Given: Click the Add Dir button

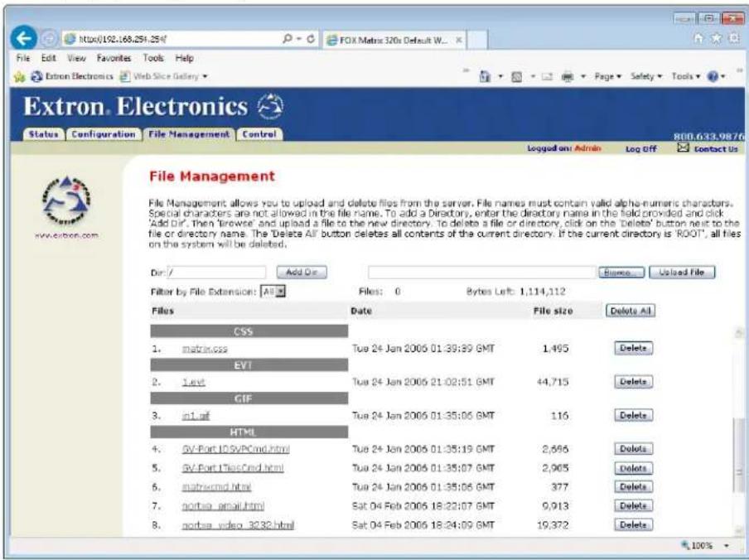Looking at the screenshot, I should pos(302,272).
